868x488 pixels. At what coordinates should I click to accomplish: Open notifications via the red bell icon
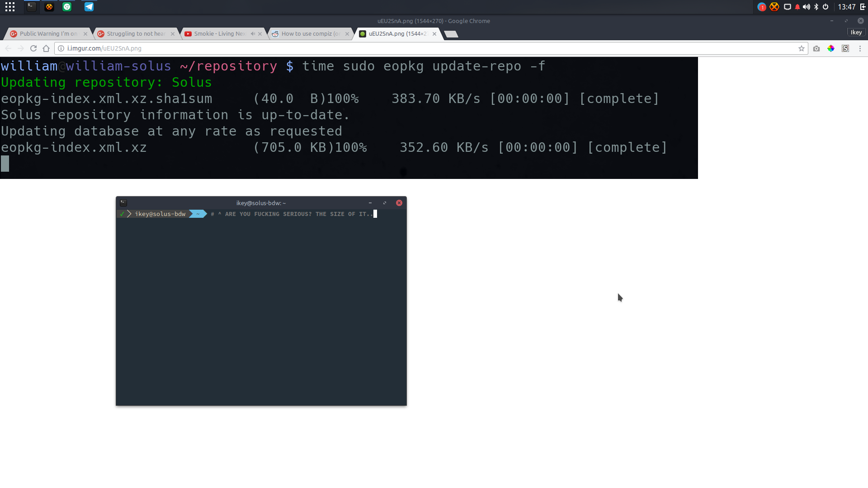(797, 7)
